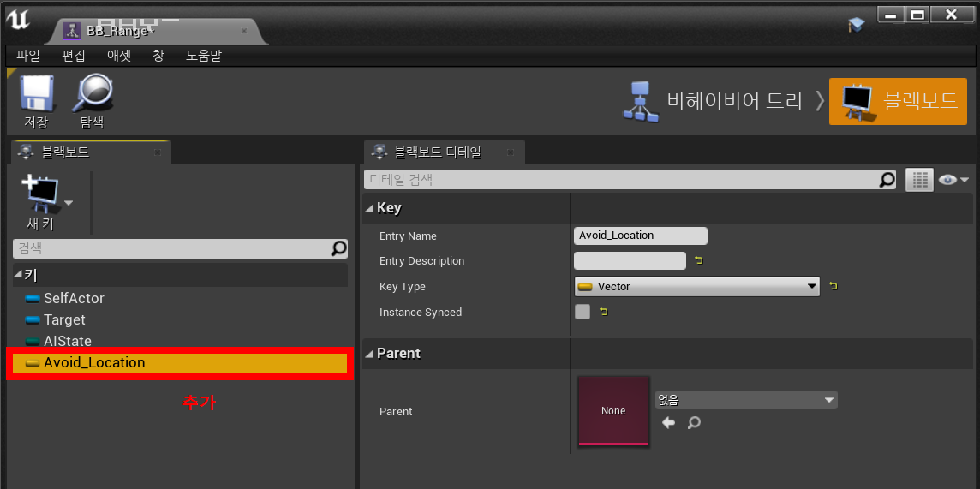The image size is (980, 489).
Task: Close the Blackboard panel tab
Action: point(158,152)
